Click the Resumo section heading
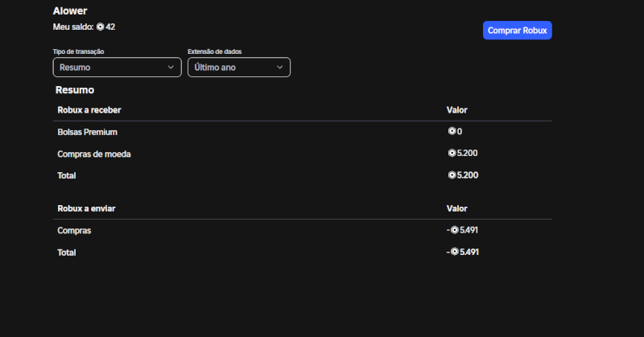Viewport: 644px width, 337px height. tap(75, 90)
